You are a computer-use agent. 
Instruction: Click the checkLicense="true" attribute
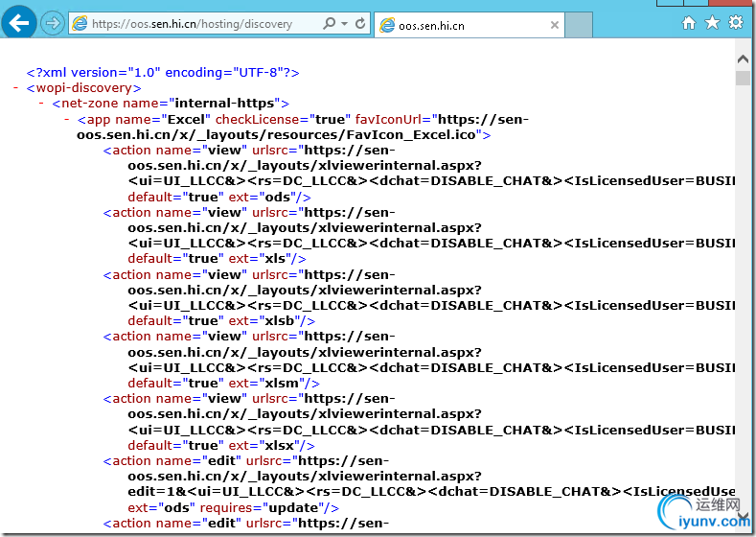coord(283,119)
